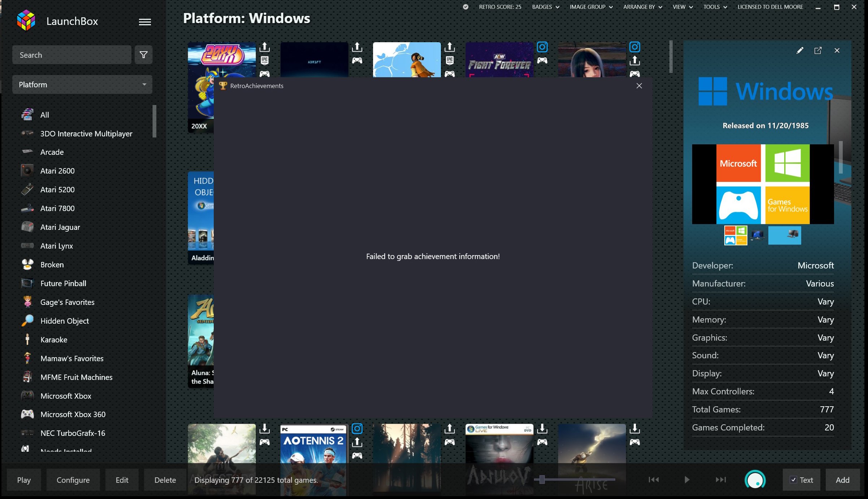
Task: Expand the Badges menu
Action: [546, 7]
